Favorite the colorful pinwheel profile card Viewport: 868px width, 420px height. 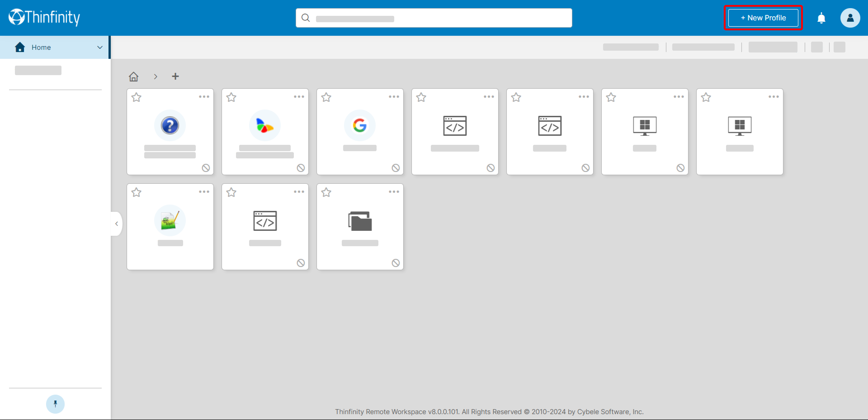pyautogui.click(x=231, y=98)
